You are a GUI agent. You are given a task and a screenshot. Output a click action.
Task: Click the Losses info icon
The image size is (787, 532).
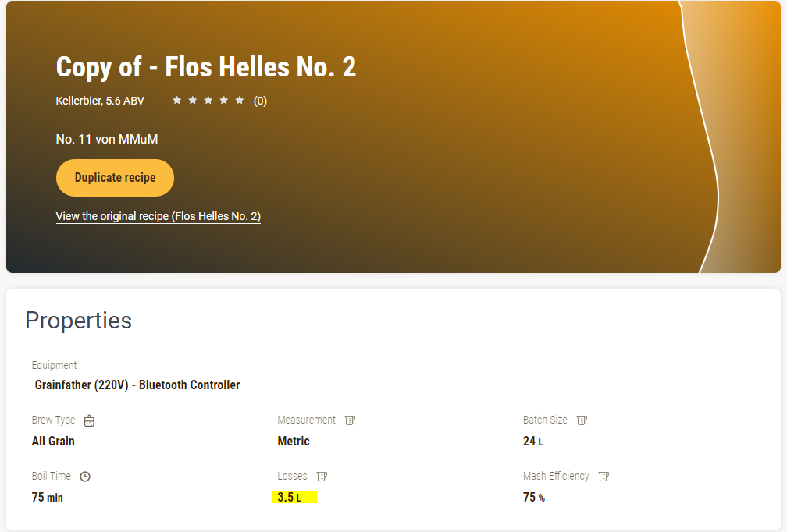322,477
